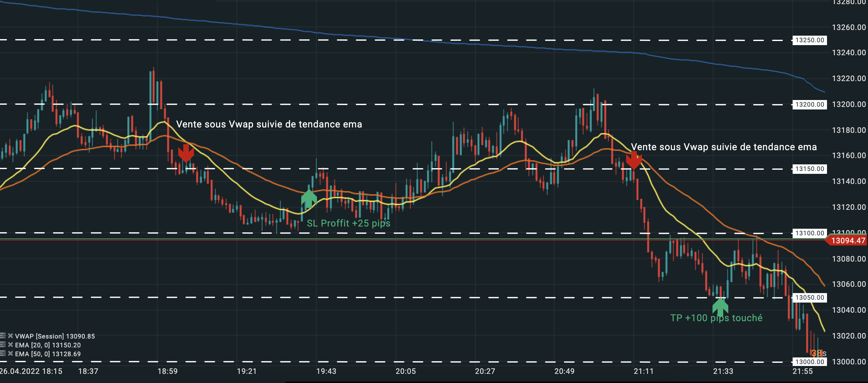Select the 13150.00 horizontal line label

(x=809, y=169)
